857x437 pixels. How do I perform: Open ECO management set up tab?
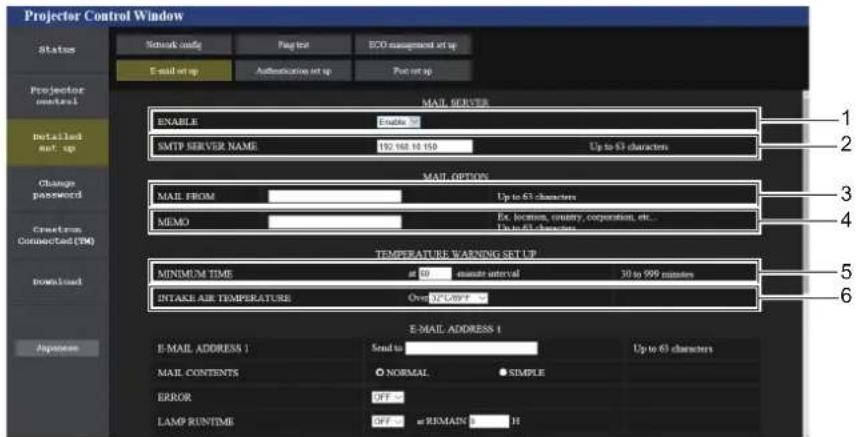(413, 45)
